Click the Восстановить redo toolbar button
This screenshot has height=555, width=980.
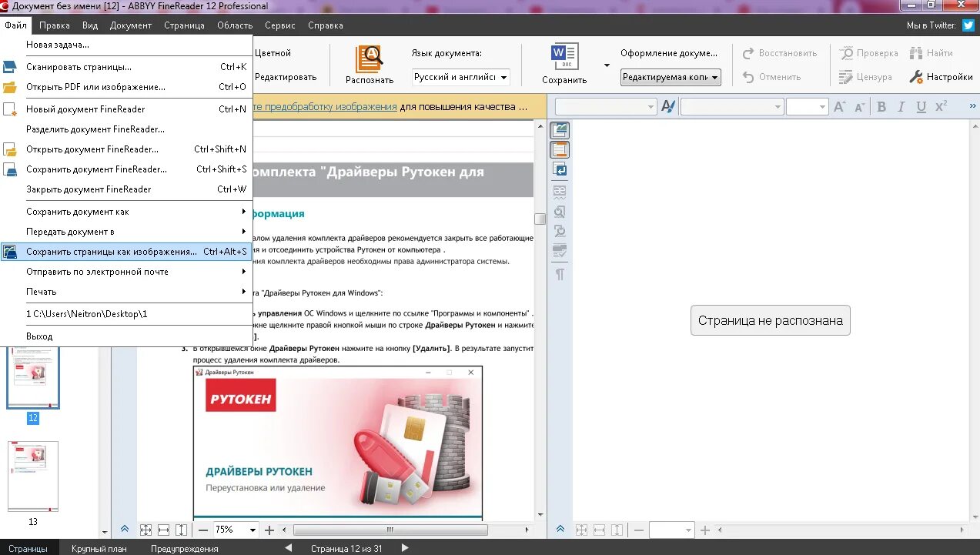pyautogui.click(x=780, y=53)
